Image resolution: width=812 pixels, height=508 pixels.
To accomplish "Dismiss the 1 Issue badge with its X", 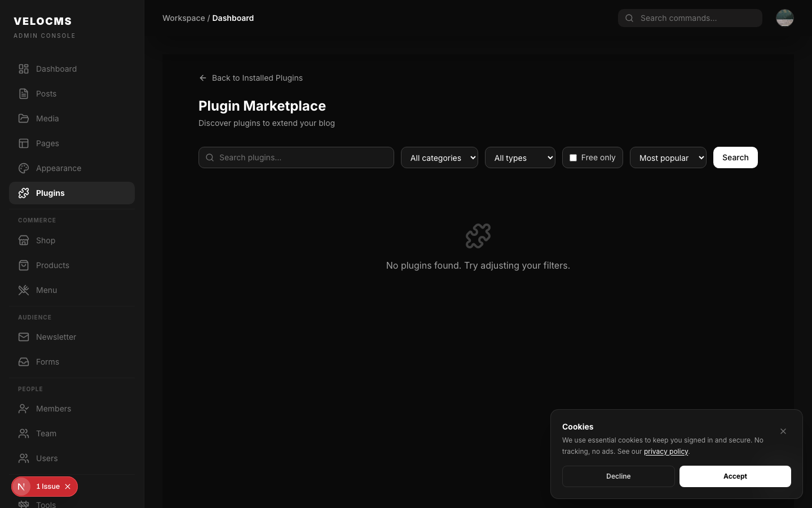I will click(x=68, y=487).
